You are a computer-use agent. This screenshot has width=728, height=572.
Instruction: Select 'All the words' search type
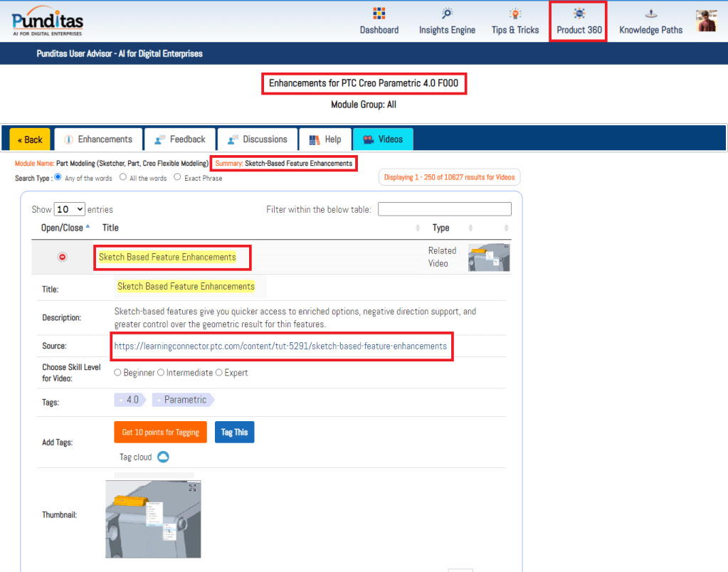click(123, 177)
